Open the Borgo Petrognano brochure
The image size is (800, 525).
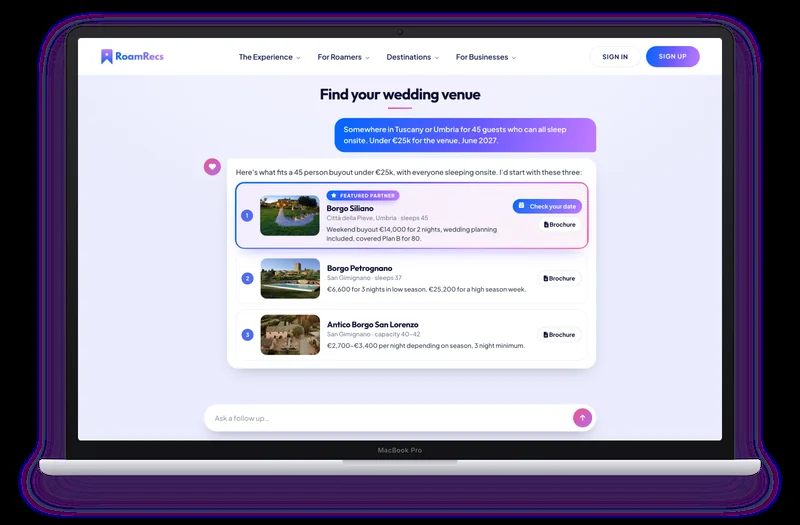tap(559, 279)
